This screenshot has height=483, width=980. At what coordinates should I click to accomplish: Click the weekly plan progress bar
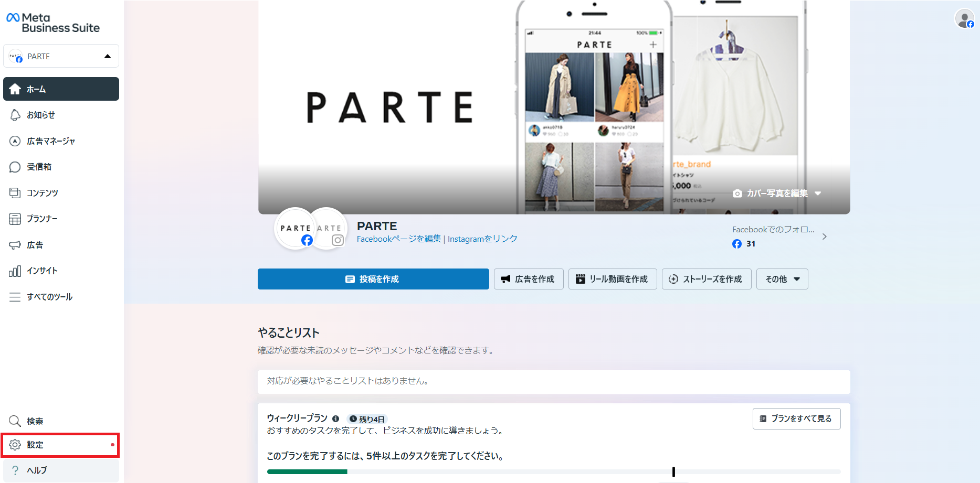coord(554,472)
